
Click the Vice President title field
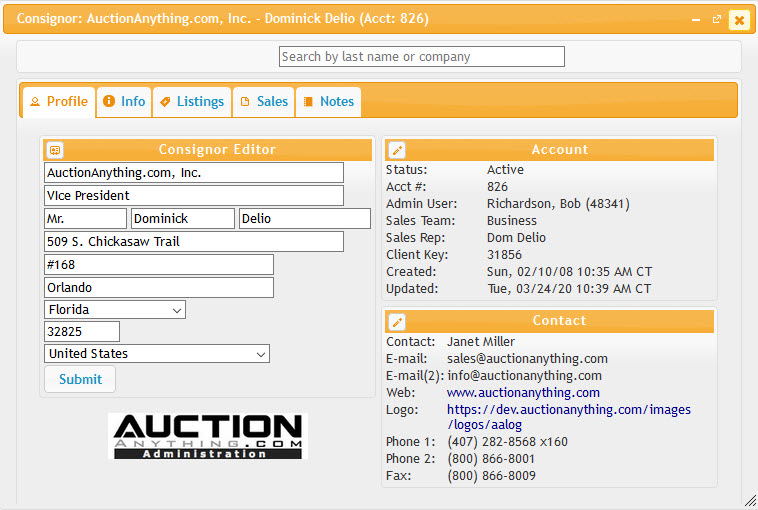pyautogui.click(x=194, y=196)
